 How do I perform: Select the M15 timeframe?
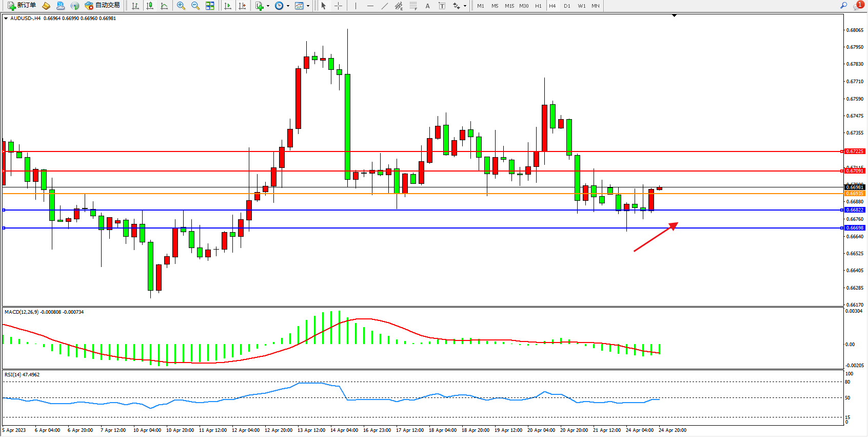click(x=509, y=6)
